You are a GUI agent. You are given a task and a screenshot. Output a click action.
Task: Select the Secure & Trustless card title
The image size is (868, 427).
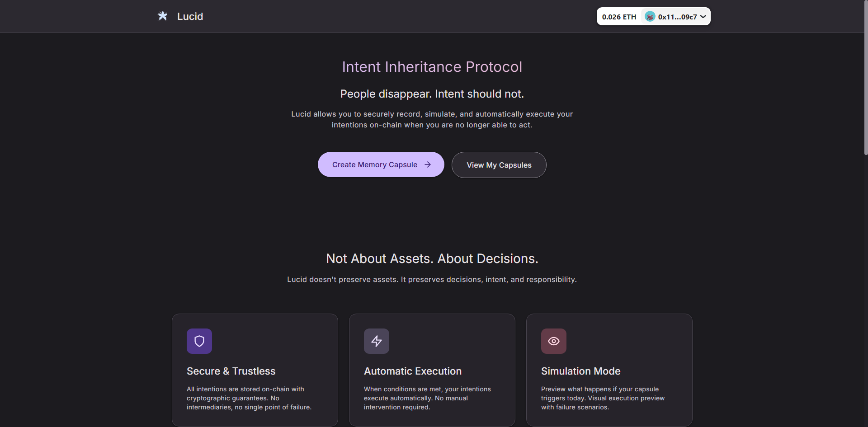231,371
